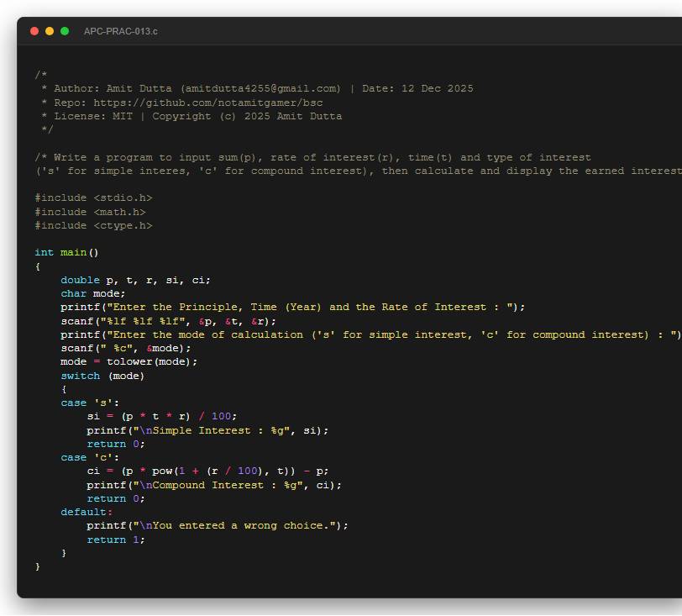The height and width of the screenshot is (616, 682).
Task: Click the Author comment line with Amit Dutta
Action: pos(257,88)
